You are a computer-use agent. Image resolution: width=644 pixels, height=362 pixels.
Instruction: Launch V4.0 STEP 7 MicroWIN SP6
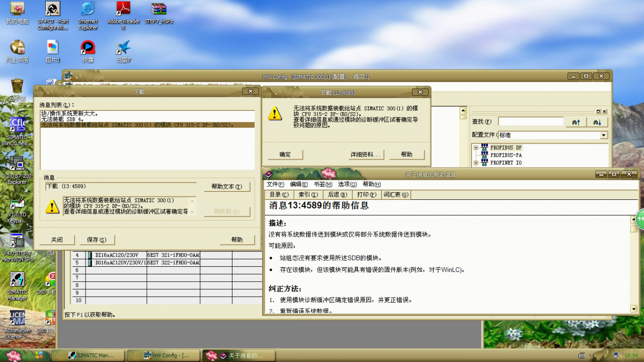tap(17, 247)
